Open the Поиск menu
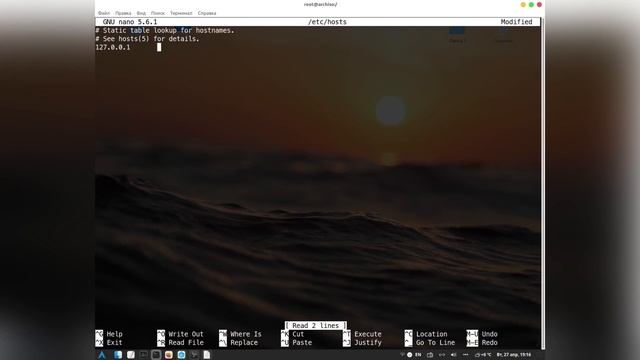 (x=158, y=13)
